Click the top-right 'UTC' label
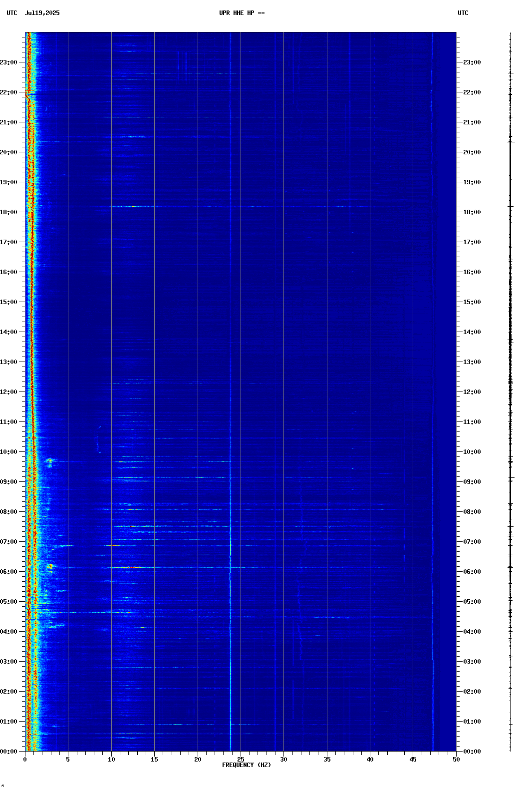This screenshot has width=532, height=791. pos(463,13)
